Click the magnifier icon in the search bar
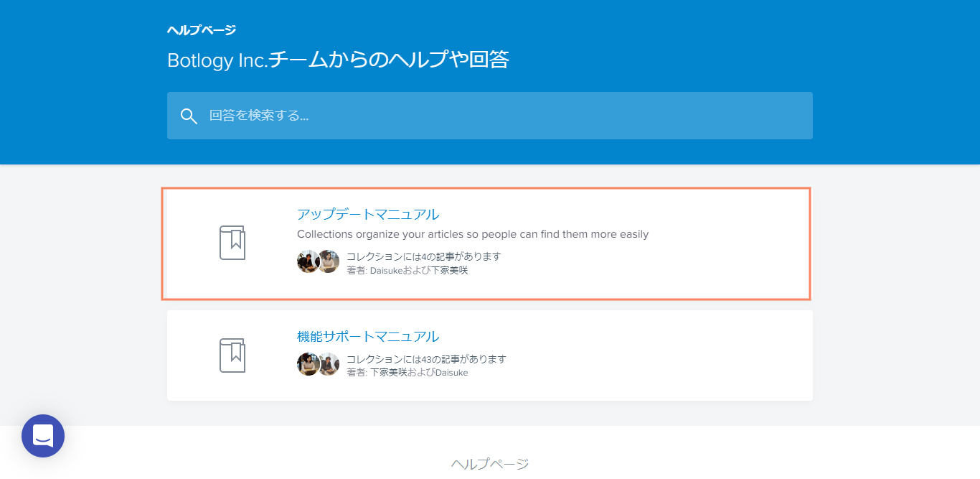The height and width of the screenshot is (479, 980). pyautogui.click(x=189, y=116)
